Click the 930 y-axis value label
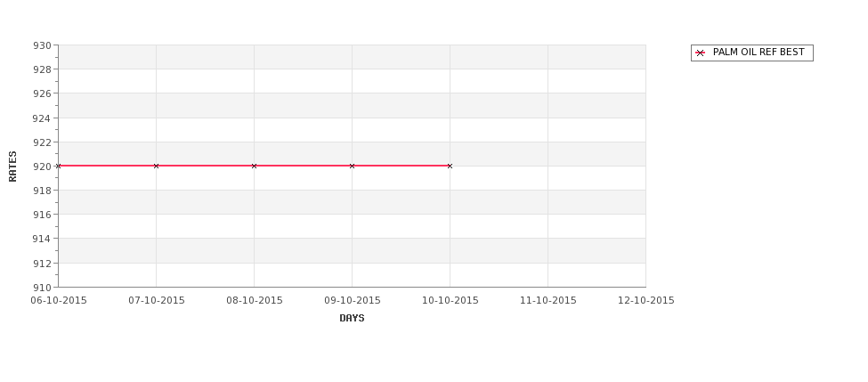The height and width of the screenshot is (382, 868). click(42, 45)
